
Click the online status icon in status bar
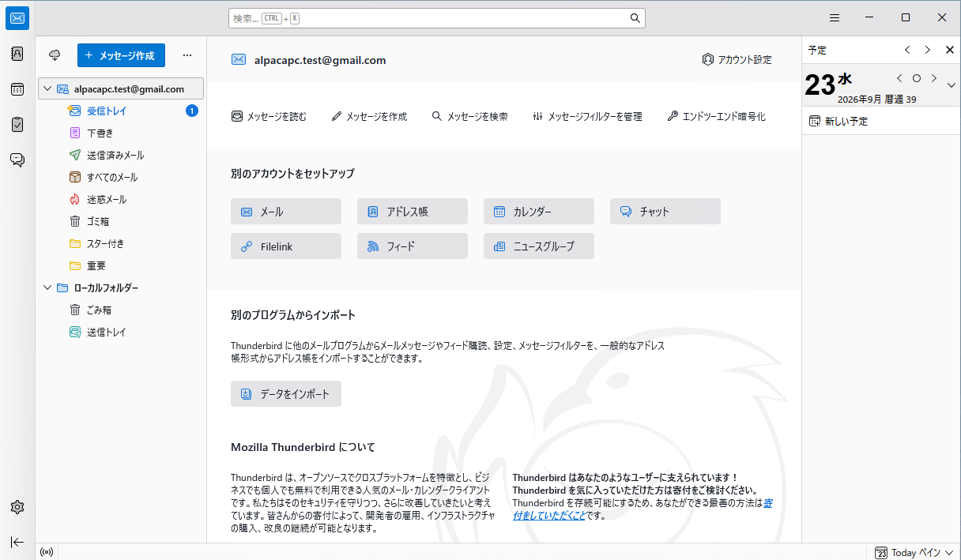coord(47,552)
